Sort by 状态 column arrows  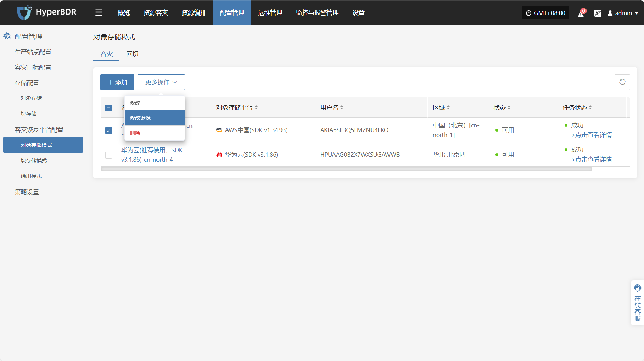509,108
